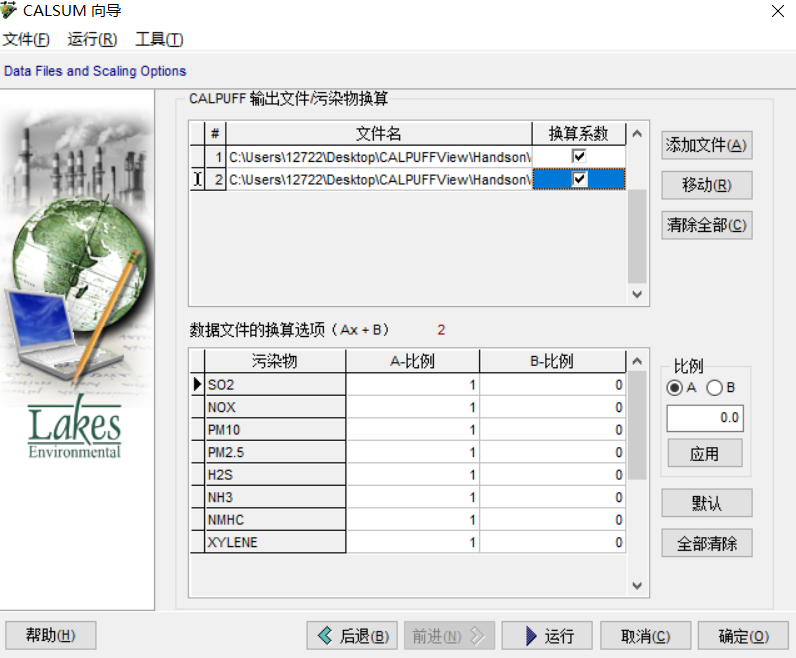Toggle scaling checkbox for file 2
Viewport: 796px width, 658px height.
tap(579, 180)
